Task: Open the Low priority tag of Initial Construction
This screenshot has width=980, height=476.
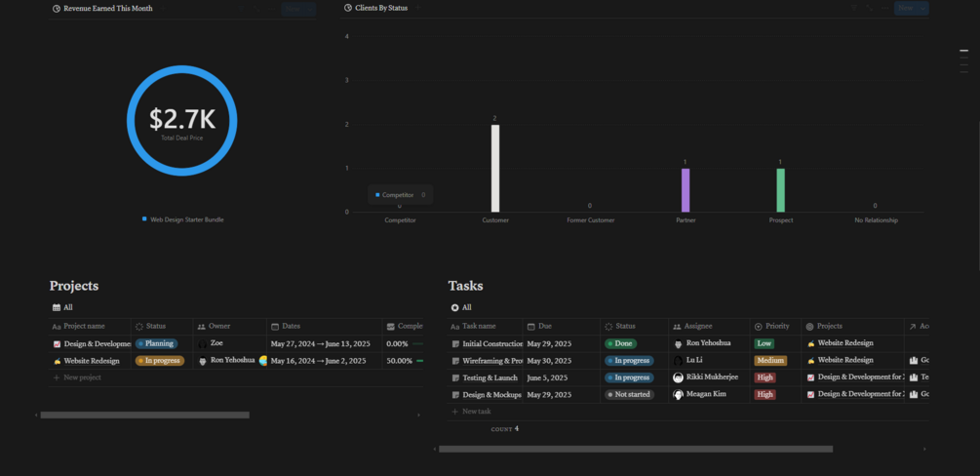Action: (x=764, y=344)
